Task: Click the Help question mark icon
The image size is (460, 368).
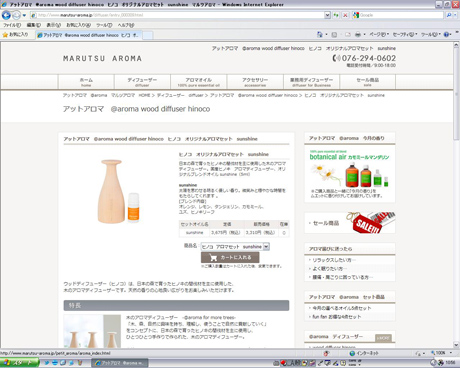Action: (x=447, y=34)
